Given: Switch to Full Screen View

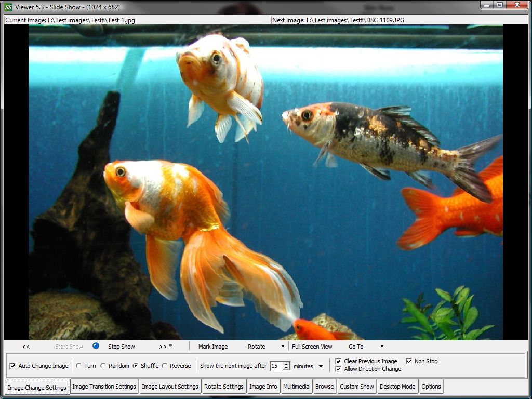Looking at the screenshot, I should coord(312,347).
